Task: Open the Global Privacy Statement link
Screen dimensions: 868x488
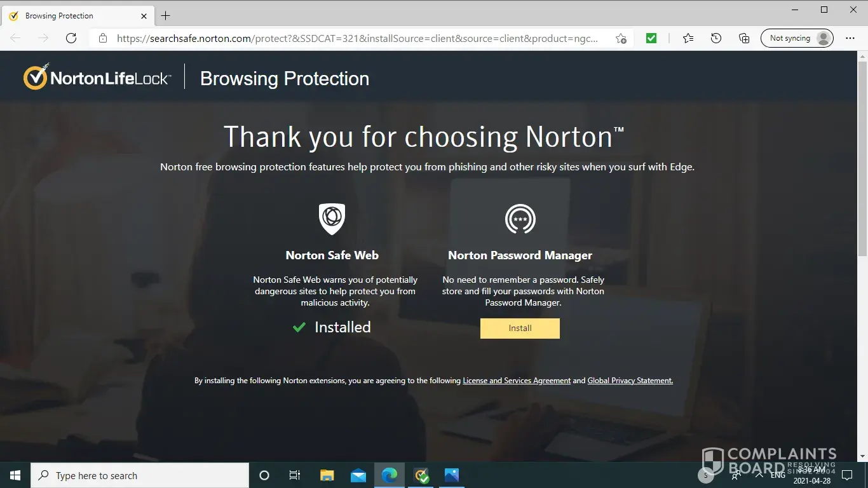Action: [630, 381]
